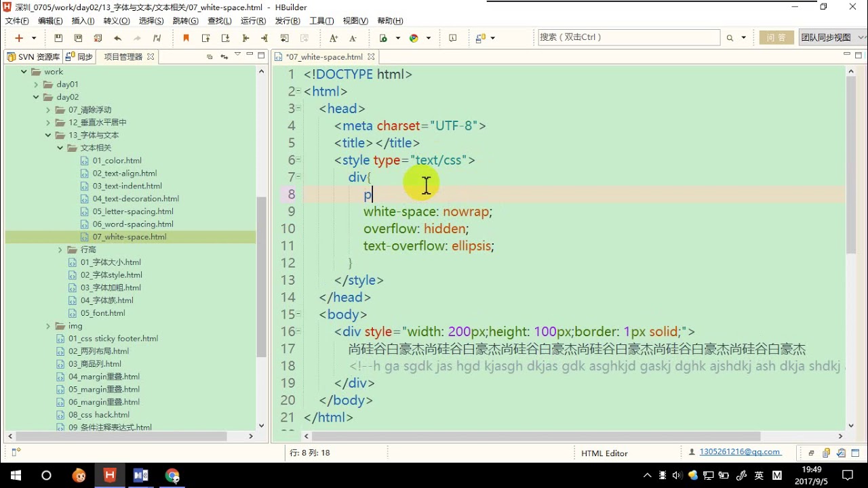Expand the 12_垂直水平居中 folder
This screenshot has height=488, width=868.
(48, 123)
